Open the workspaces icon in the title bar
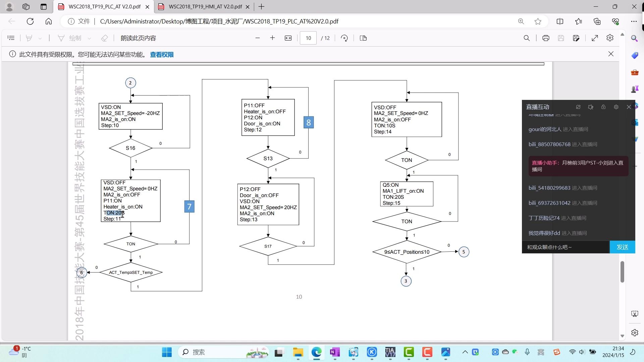Viewport: 644px width, 362px height. tap(26, 7)
